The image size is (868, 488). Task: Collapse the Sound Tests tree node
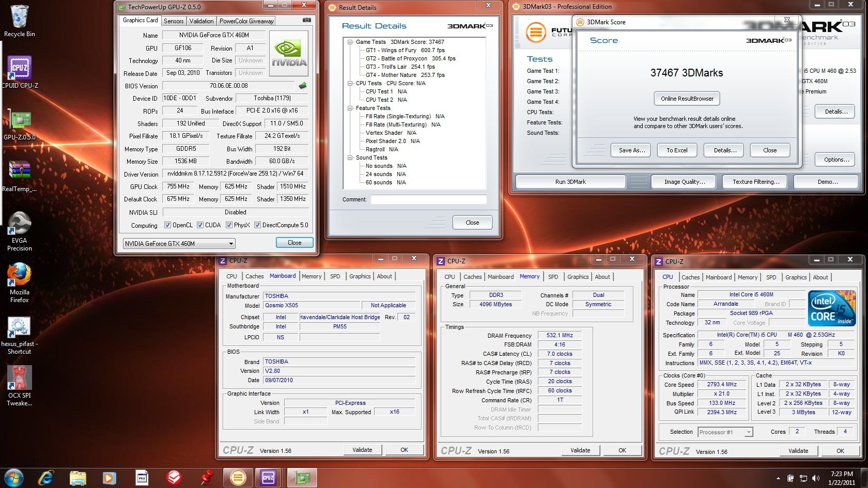coord(350,158)
